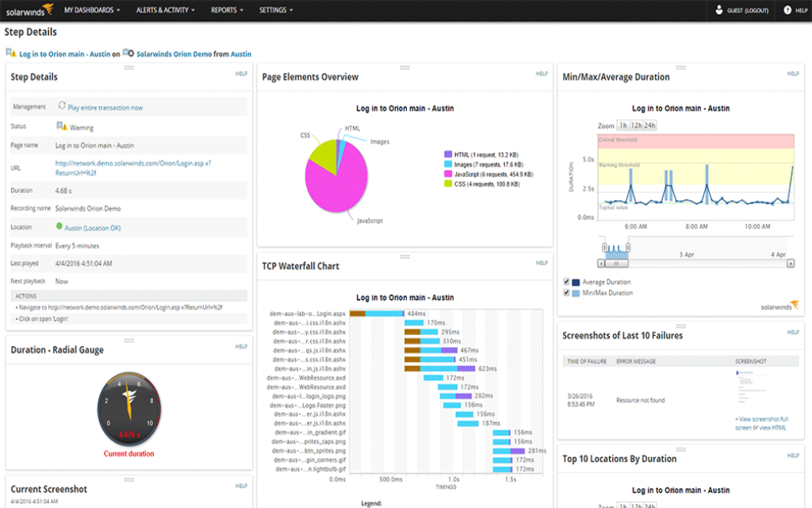Screen dimensions: 812x508
Task: Click the Help question-mark icon in the header
Action: point(787,10)
